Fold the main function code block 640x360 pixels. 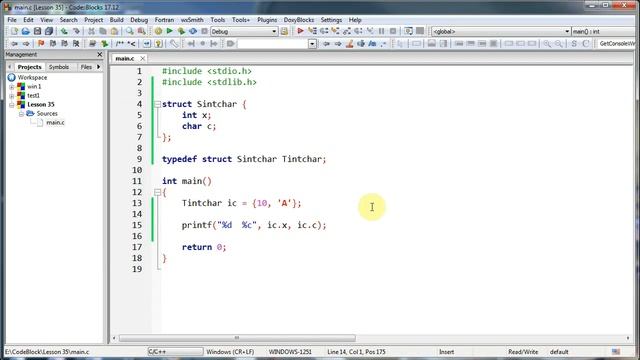tap(158, 192)
